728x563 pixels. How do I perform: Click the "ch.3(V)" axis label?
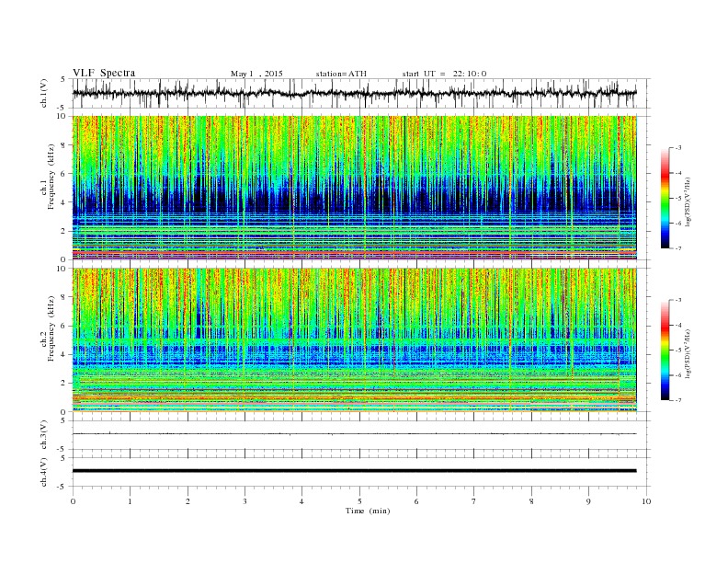coord(44,436)
